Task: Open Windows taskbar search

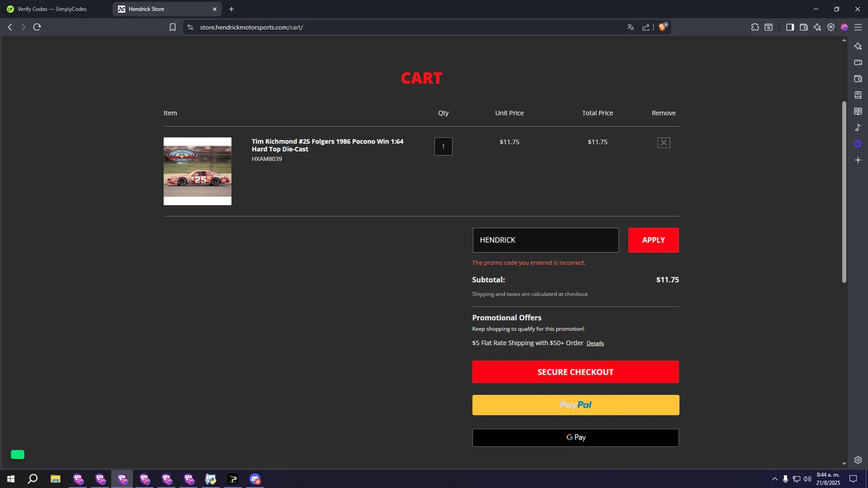Action: 33,479
